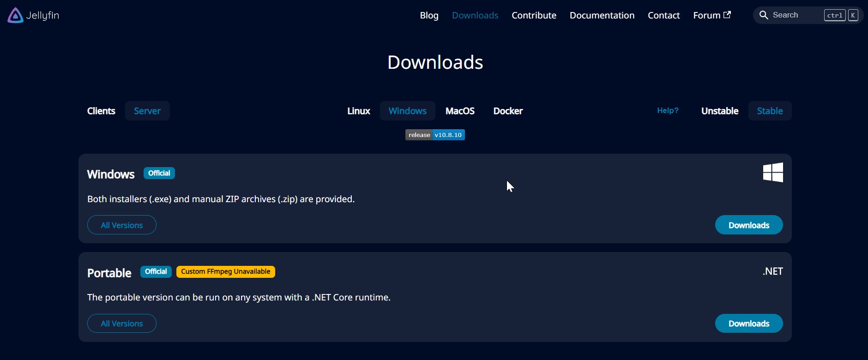Click the 'portable version can be run' text
Viewport: 868px width, 360px height.
point(239,297)
